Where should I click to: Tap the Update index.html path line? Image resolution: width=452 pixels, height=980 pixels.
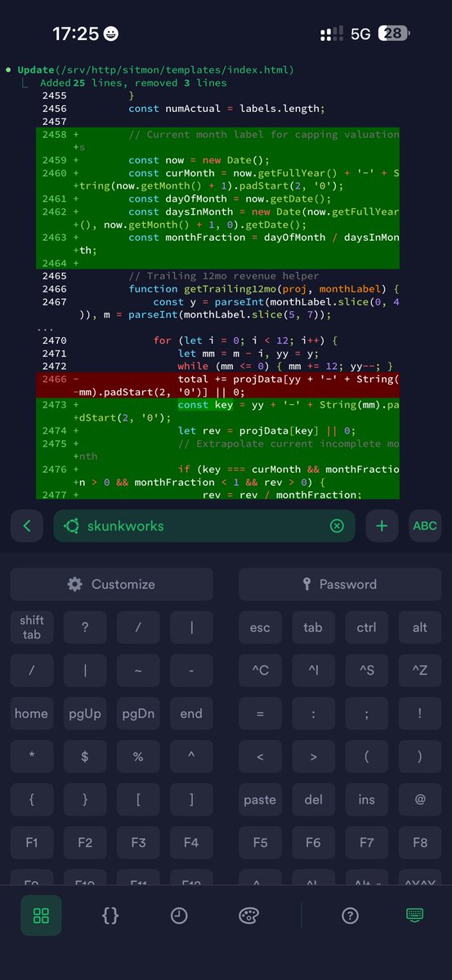(x=155, y=70)
